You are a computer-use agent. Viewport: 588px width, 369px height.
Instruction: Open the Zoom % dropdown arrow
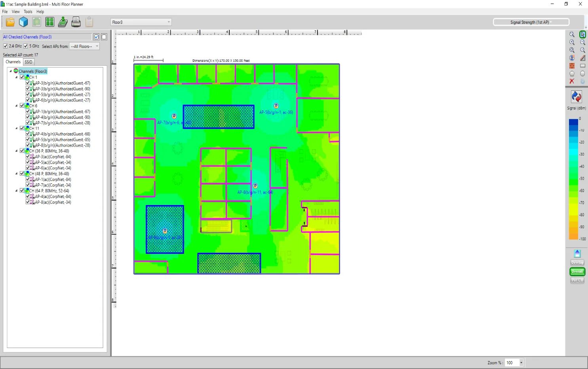coord(521,363)
